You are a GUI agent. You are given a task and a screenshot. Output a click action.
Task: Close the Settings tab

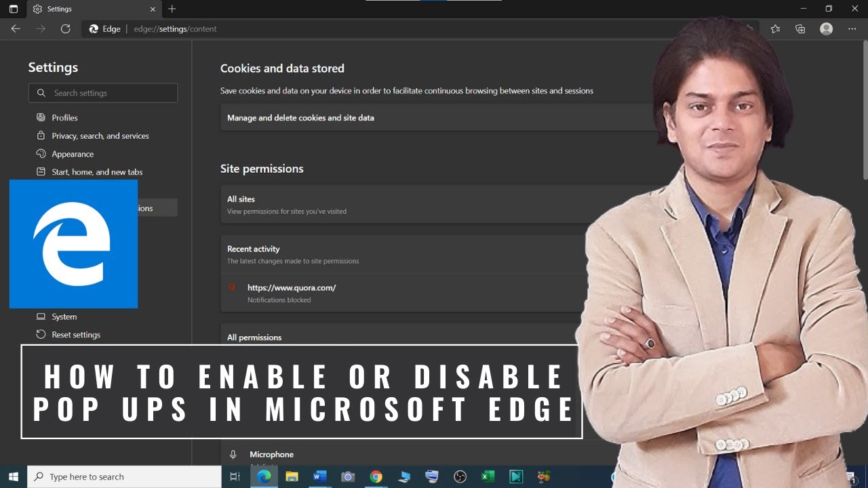[153, 9]
